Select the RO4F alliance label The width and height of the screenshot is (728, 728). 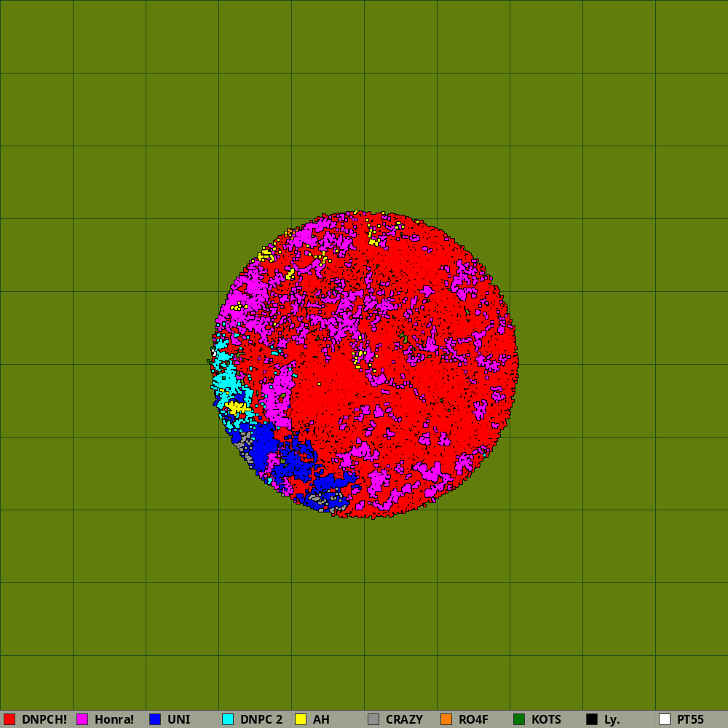click(x=474, y=719)
